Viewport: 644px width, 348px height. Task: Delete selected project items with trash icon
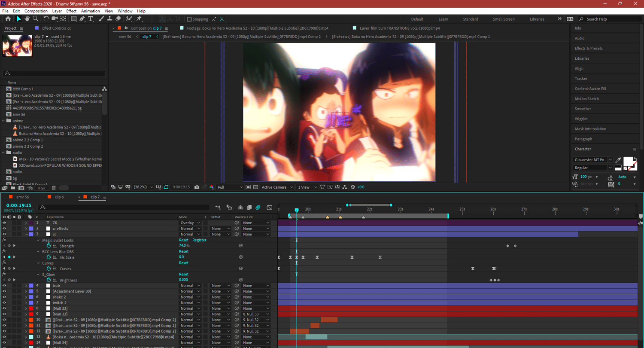click(x=54, y=188)
